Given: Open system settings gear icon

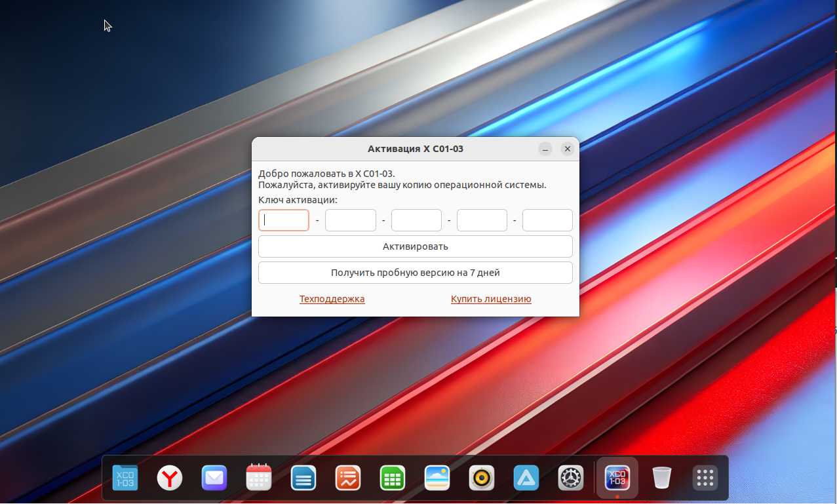Looking at the screenshot, I should coord(571,478).
